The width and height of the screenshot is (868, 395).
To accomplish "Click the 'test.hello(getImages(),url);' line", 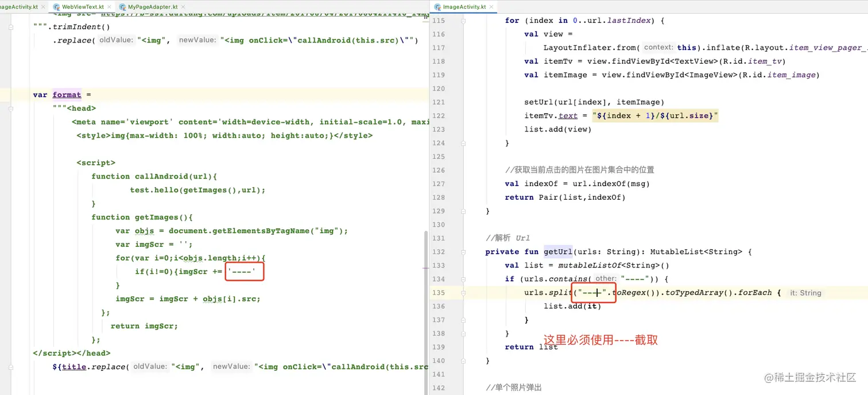I will click(198, 190).
